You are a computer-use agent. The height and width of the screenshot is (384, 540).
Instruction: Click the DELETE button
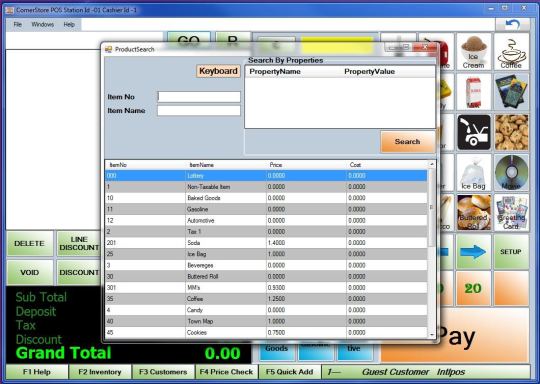[x=30, y=243]
